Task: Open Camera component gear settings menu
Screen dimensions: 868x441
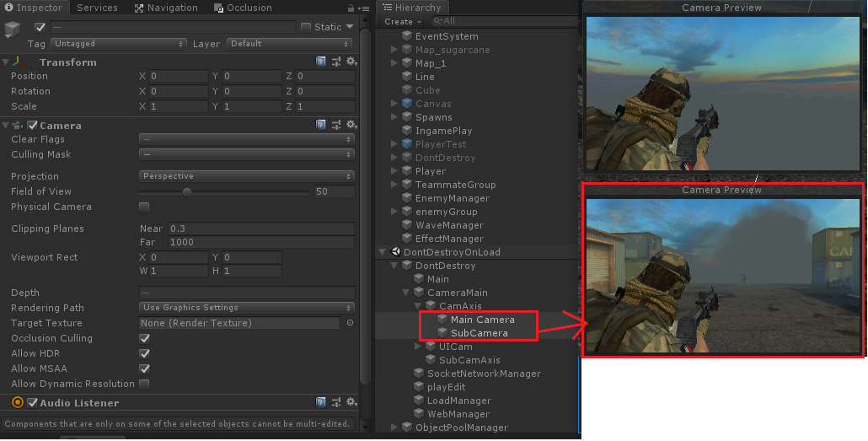Action: (351, 125)
